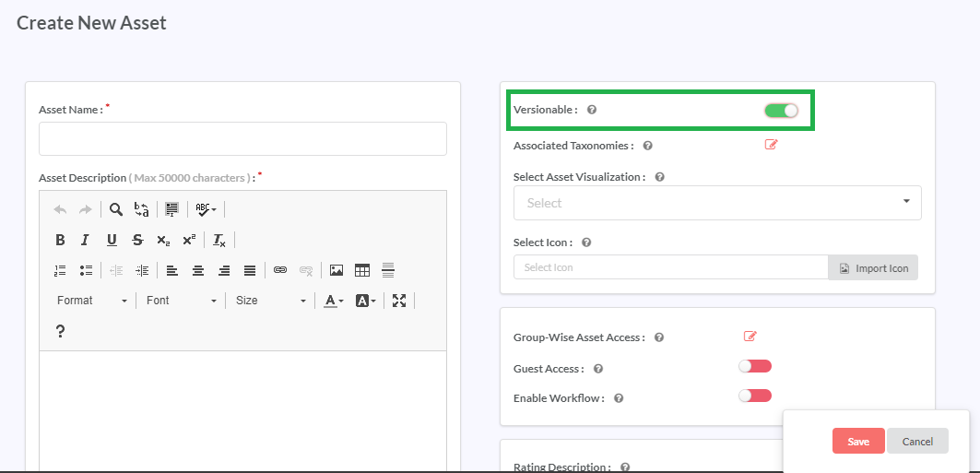Click the Select All icon
The width and height of the screenshot is (980, 473).
tap(171, 209)
